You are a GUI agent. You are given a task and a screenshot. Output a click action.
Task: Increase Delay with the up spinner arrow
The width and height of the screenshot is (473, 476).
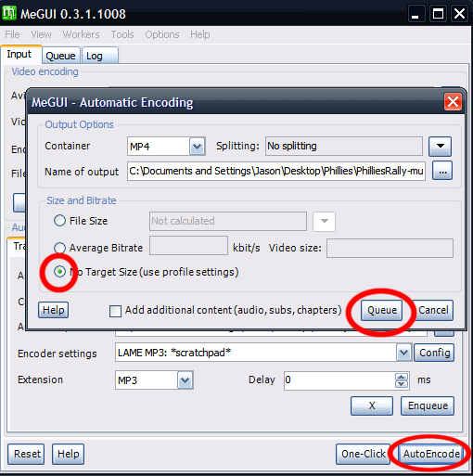tap(402, 377)
